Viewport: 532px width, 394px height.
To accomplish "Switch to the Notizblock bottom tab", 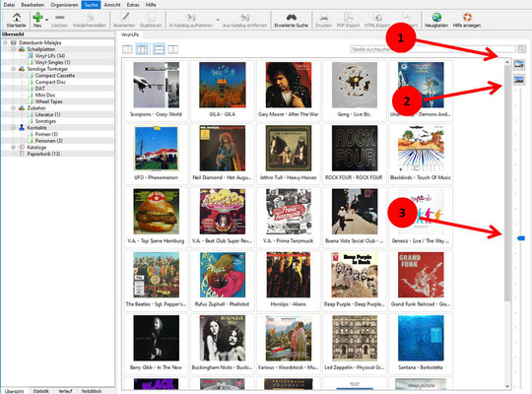I will coord(92,391).
